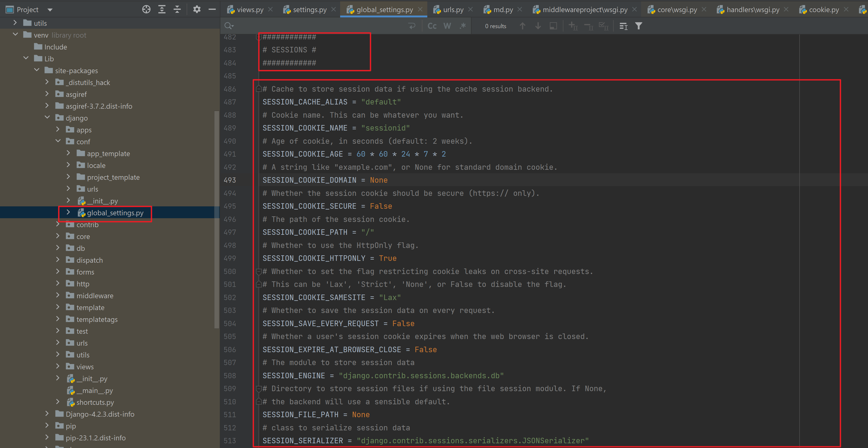Expand the middleware folder
Image resolution: width=868 pixels, height=448 pixels.
tap(58, 295)
